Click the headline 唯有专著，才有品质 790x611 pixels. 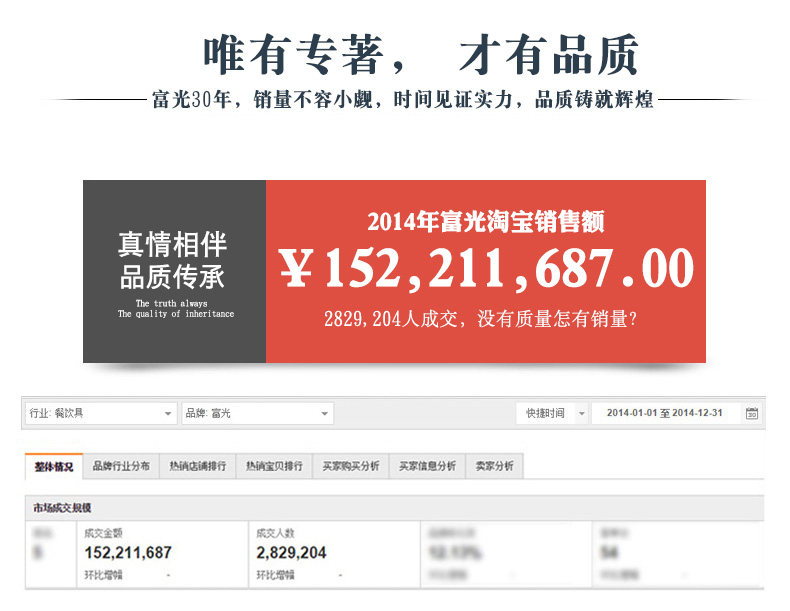point(421,54)
